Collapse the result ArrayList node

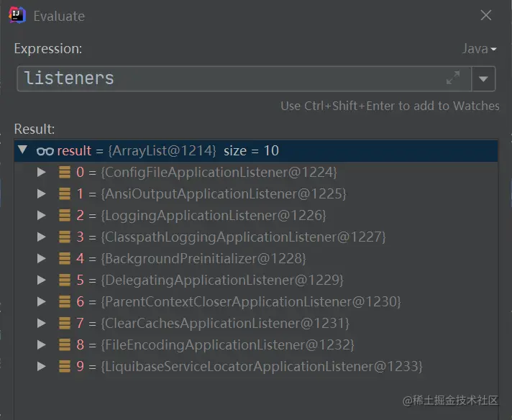click(x=22, y=150)
